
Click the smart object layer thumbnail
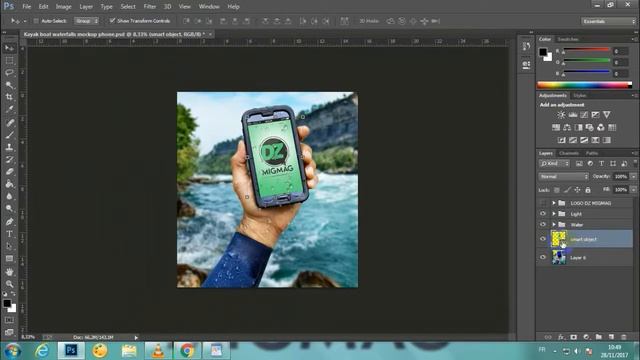click(x=559, y=239)
